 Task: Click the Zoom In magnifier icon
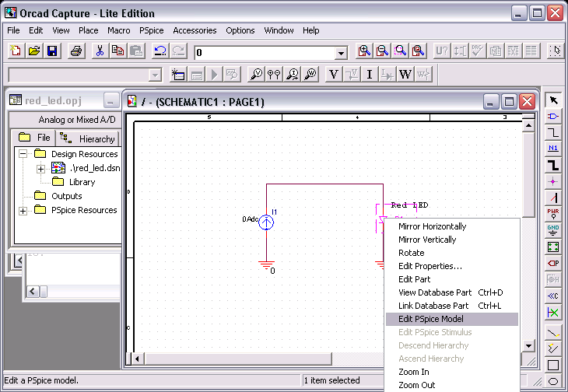click(x=364, y=51)
